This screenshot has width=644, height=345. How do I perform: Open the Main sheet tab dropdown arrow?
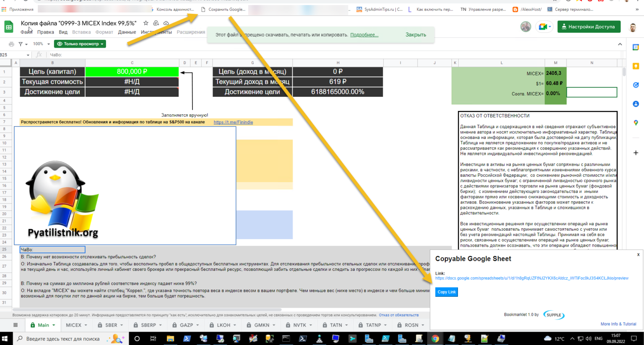(54, 325)
